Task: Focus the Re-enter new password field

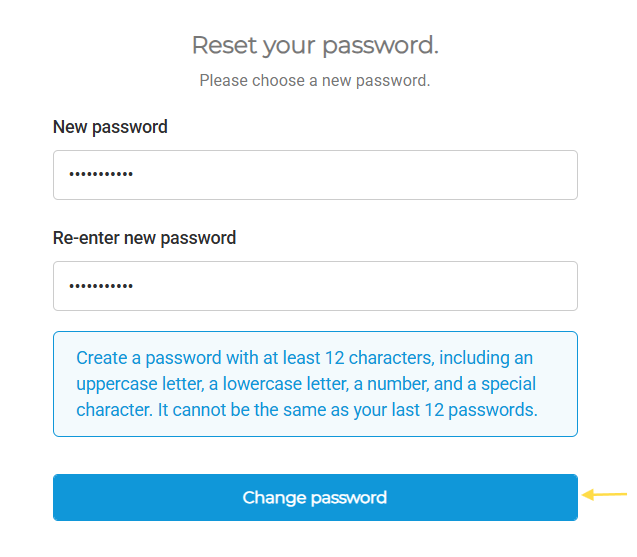Action: pos(315,286)
